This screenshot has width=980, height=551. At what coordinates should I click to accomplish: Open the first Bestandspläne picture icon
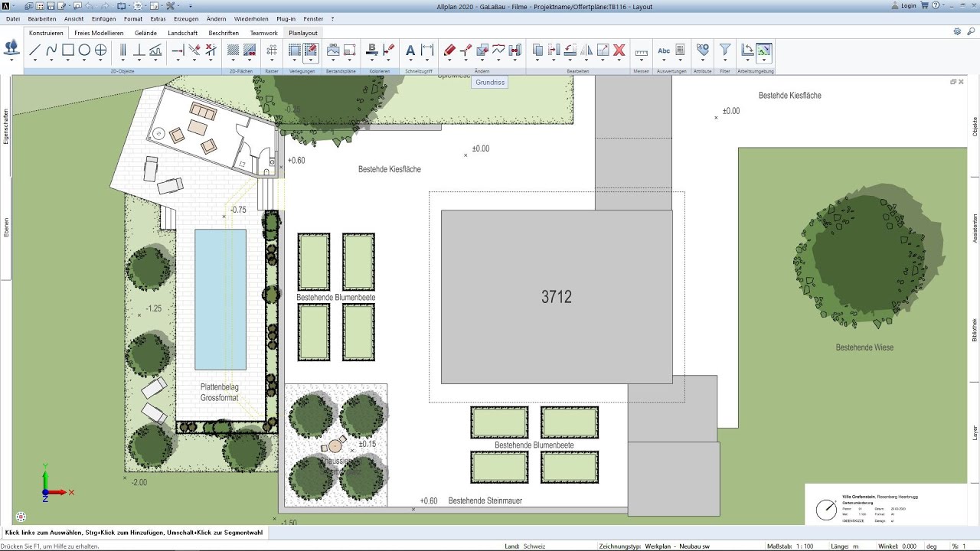pyautogui.click(x=333, y=51)
